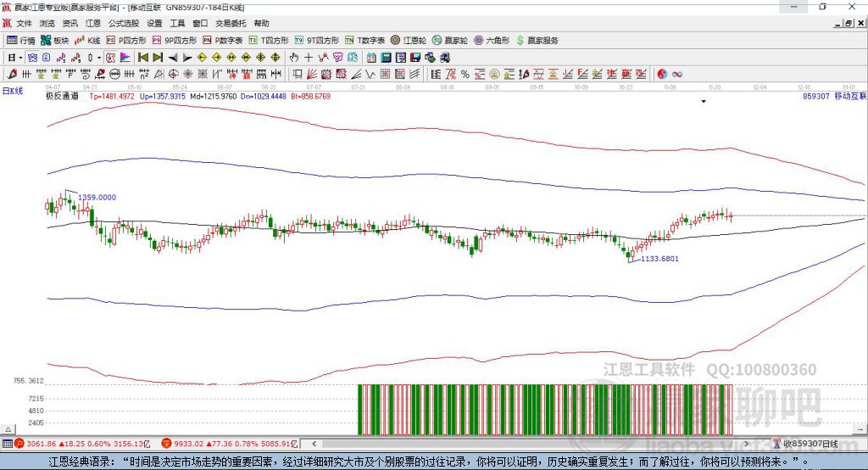Open the 9P四方形 tool
Screen dimensions: 868x470
pyautogui.click(x=175, y=41)
